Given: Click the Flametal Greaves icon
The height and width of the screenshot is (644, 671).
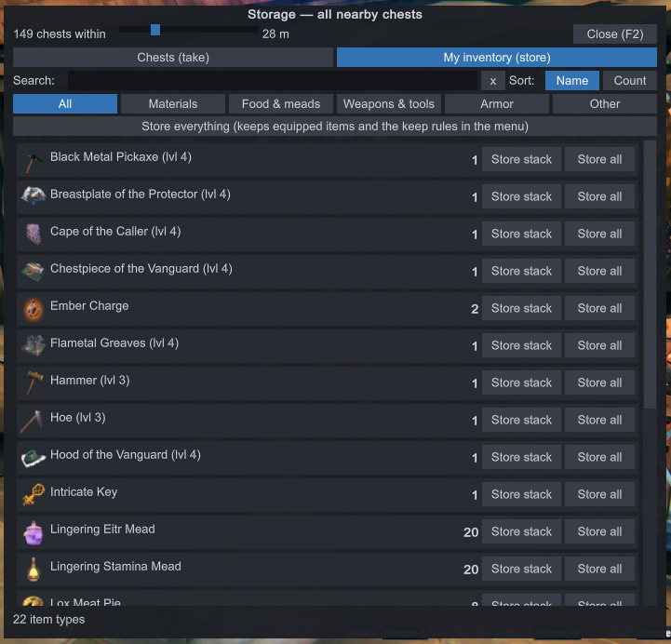Looking at the screenshot, I should coord(34,346).
